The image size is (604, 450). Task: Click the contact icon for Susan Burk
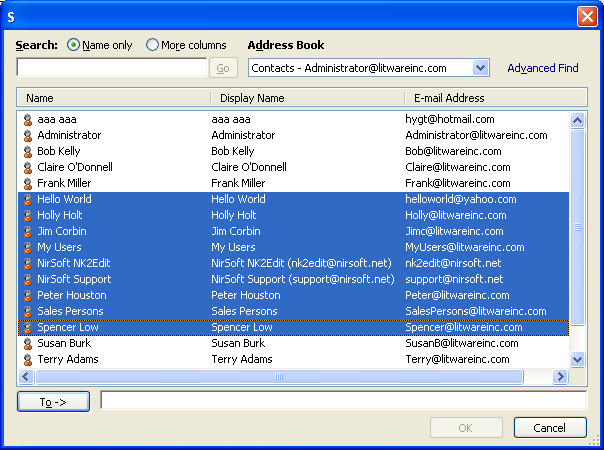(28, 343)
